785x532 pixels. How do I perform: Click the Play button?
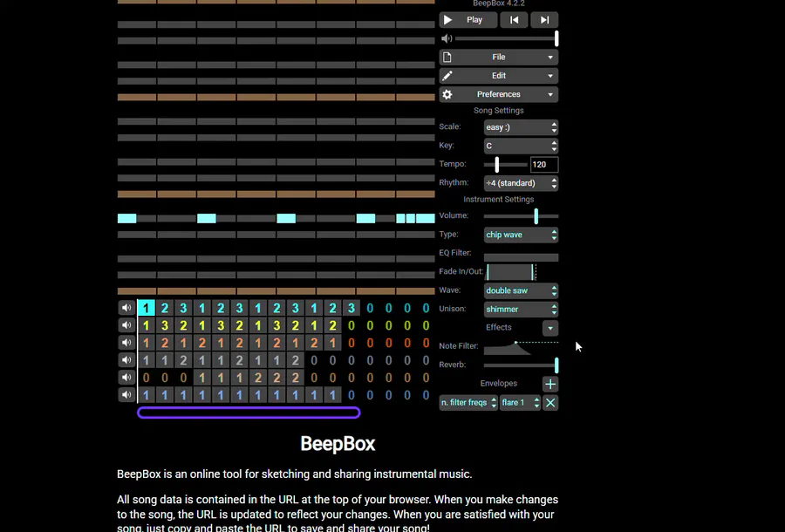[468, 20]
